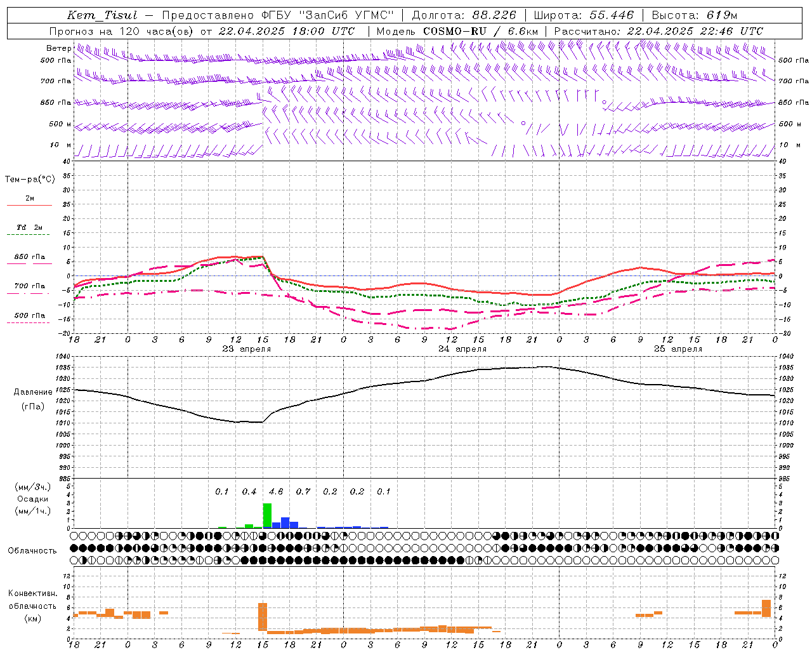
Task: Click the "(мм/3ч.)" precipitation unit label
Action: (x=32, y=487)
